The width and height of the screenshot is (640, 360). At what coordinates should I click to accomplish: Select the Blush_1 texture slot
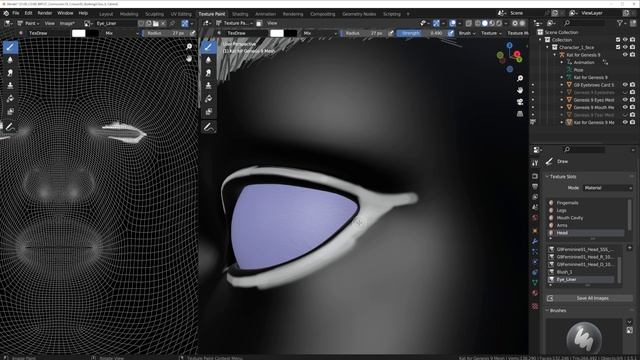582,272
